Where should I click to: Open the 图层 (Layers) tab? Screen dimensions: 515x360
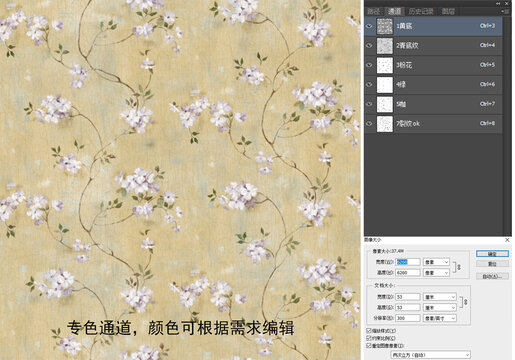coord(448,11)
